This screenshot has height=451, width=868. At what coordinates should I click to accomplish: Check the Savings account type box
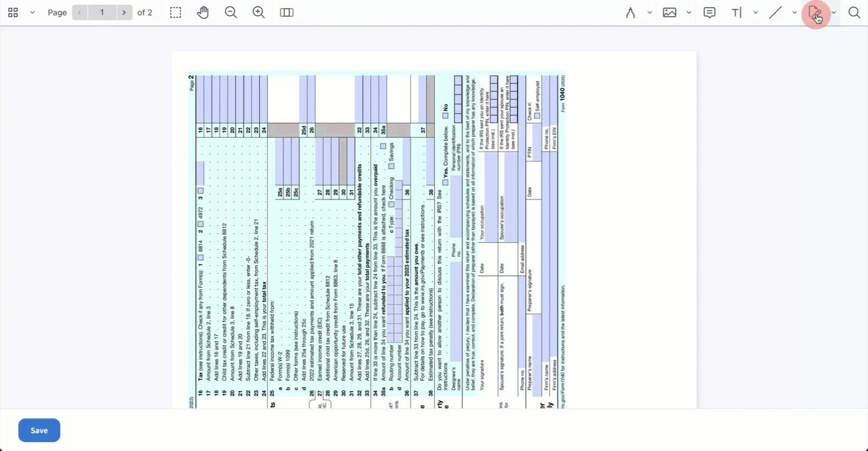pos(391,166)
